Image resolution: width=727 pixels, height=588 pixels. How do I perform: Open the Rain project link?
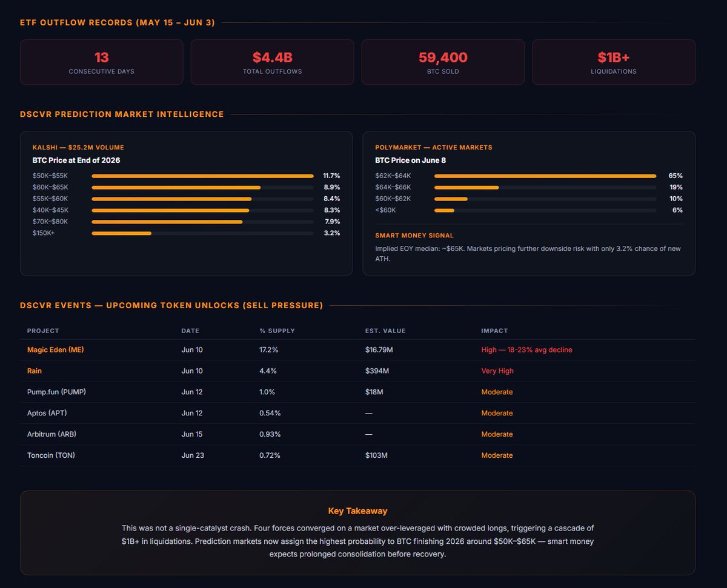(35, 371)
